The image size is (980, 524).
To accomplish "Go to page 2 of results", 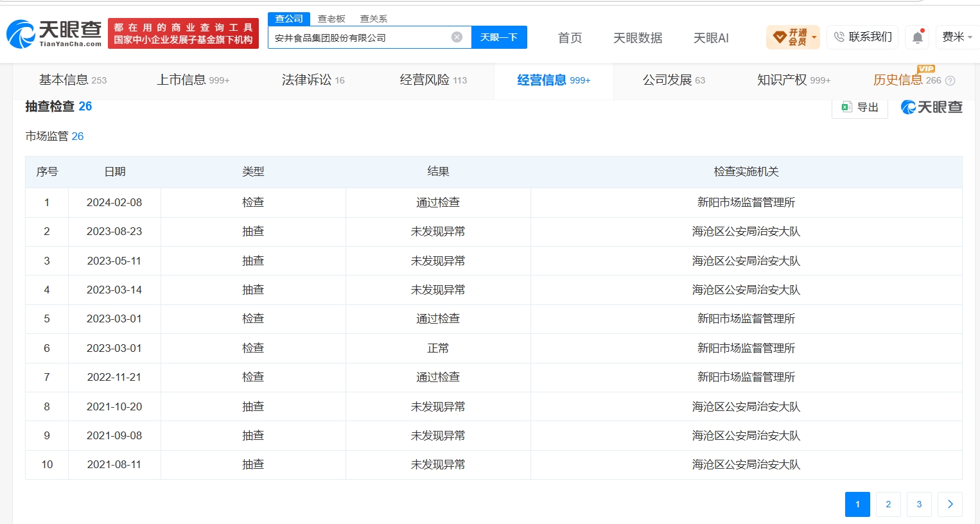I will [888, 504].
